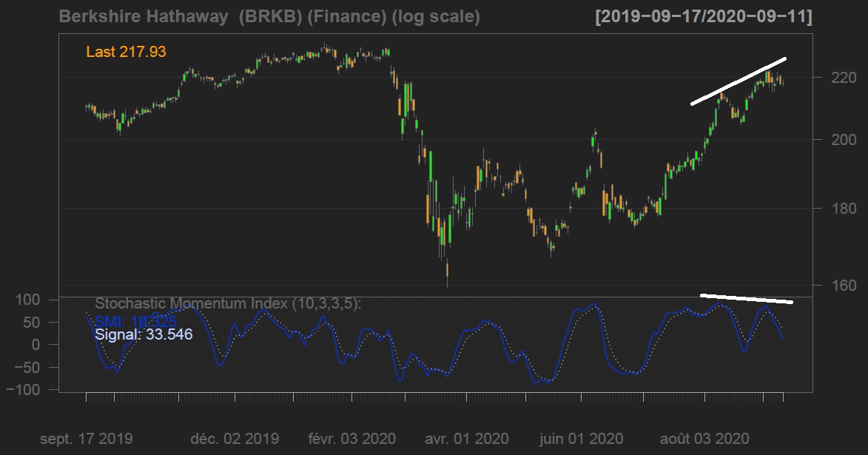Click the SMI: 10.325 value
The image size is (868, 455).
(135, 321)
